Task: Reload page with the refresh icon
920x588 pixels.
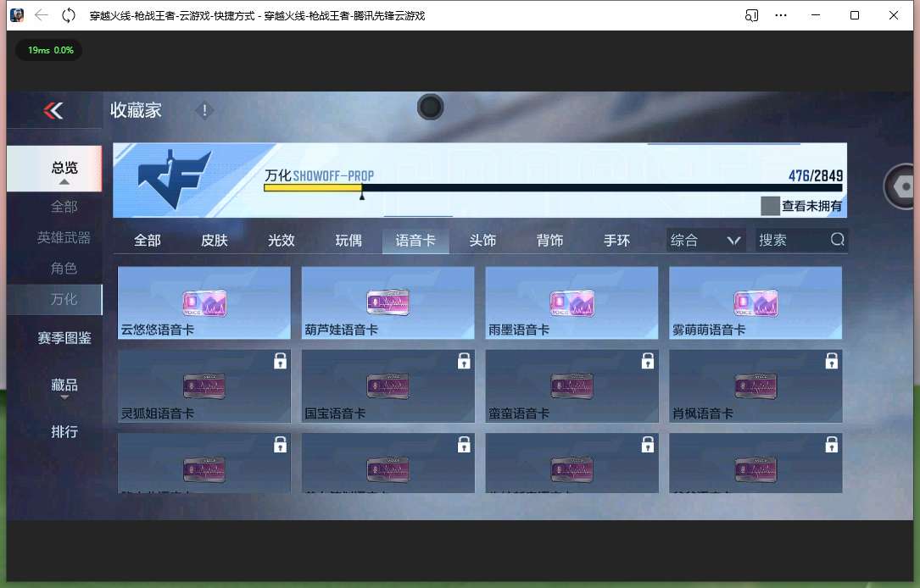Action: point(69,15)
